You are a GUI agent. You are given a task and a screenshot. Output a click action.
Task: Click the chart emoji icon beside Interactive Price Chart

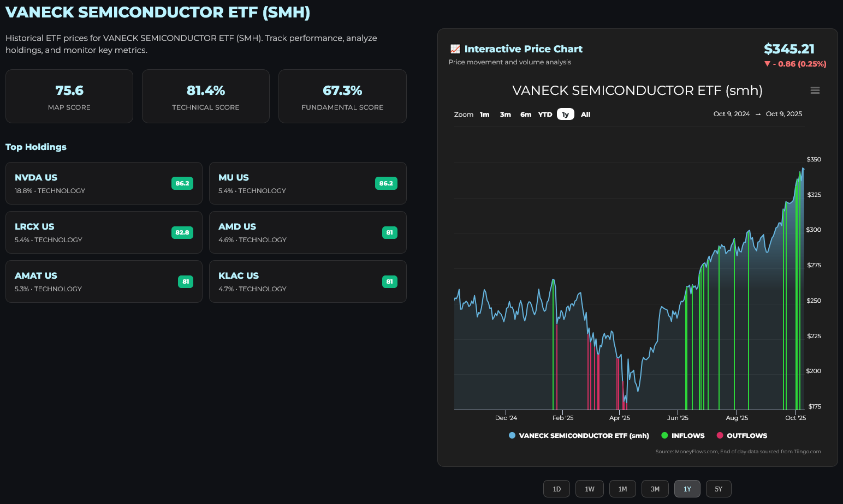455,49
